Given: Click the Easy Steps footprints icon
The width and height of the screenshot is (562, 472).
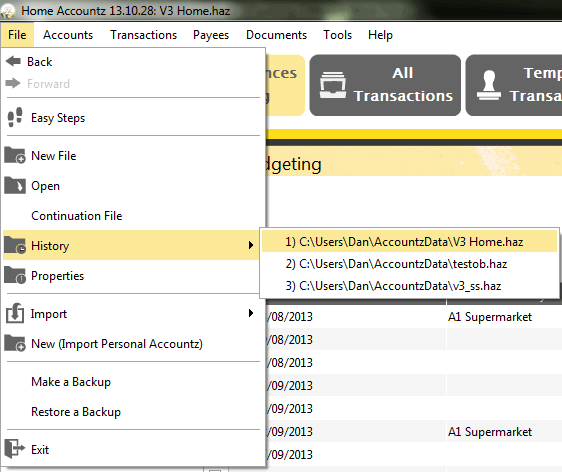Looking at the screenshot, I should (x=15, y=117).
